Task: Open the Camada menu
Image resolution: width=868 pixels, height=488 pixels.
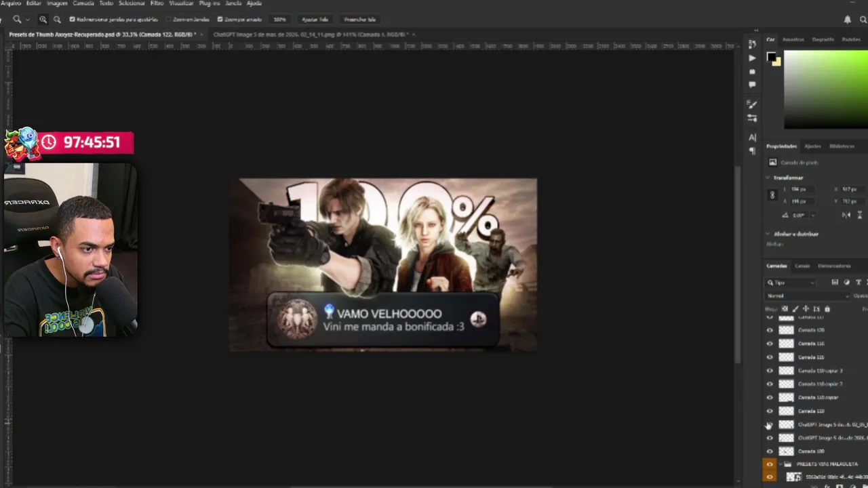Action: tap(83, 3)
